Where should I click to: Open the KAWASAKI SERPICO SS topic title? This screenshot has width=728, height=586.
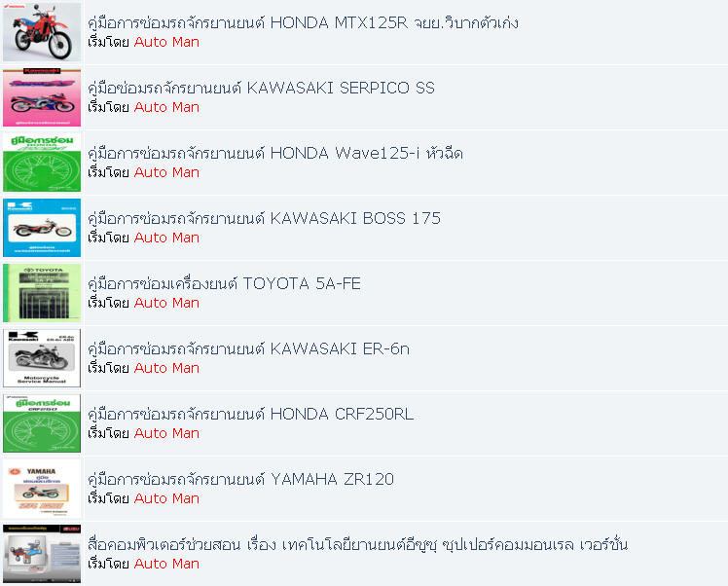pyautogui.click(x=261, y=88)
